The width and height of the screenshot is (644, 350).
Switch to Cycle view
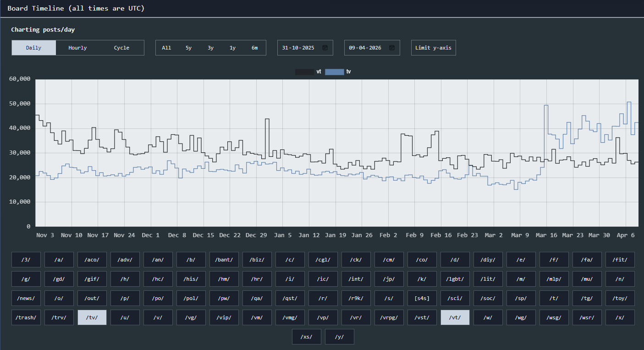coord(121,48)
